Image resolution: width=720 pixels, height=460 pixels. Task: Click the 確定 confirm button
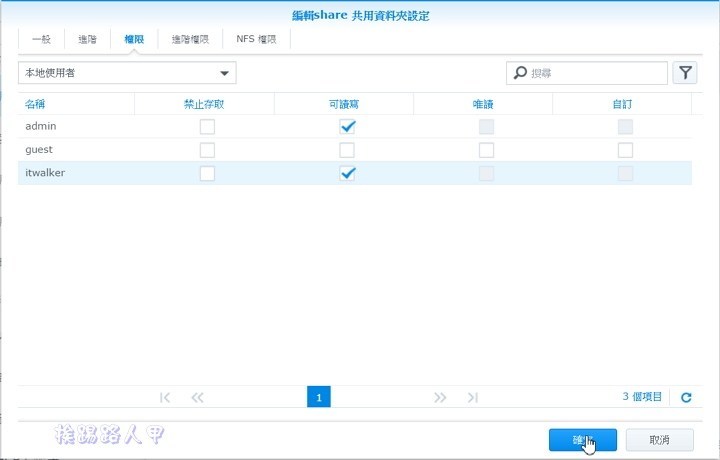[x=582, y=440]
